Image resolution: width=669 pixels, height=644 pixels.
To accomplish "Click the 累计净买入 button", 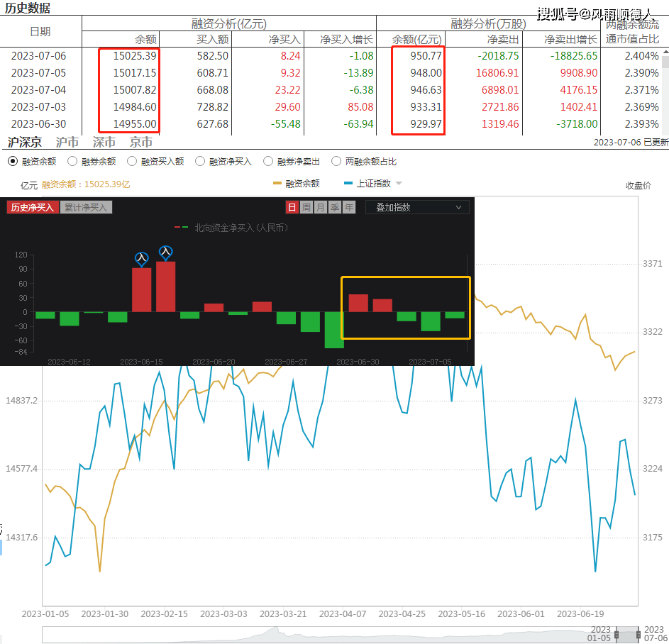I will [x=86, y=208].
